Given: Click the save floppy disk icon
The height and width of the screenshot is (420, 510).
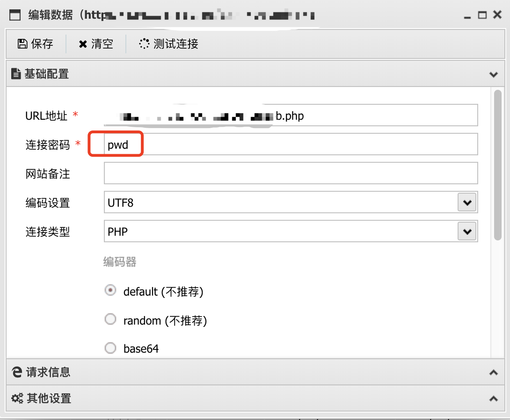Looking at the screenshot, I should point(22,44).
